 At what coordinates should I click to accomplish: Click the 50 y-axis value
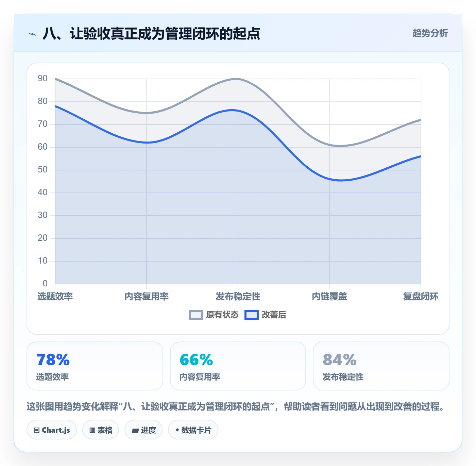point(42,170)
